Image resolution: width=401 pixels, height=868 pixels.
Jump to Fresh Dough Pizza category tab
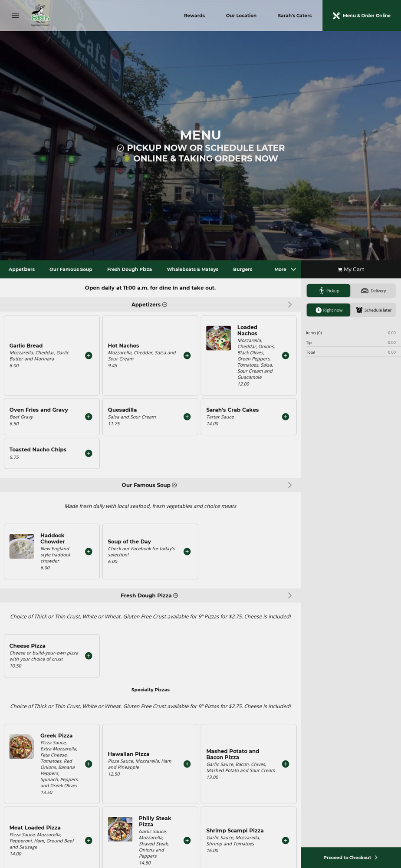coord(129,270)
